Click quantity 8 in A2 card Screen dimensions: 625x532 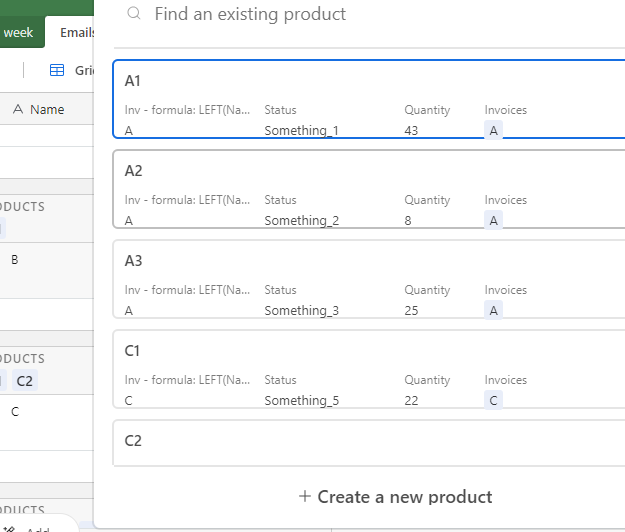pyautogui.click(x=408, y=220)
